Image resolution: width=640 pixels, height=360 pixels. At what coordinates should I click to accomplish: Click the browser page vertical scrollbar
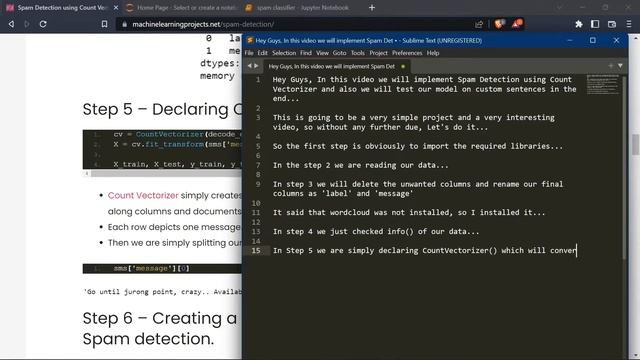tap(636, 144)
